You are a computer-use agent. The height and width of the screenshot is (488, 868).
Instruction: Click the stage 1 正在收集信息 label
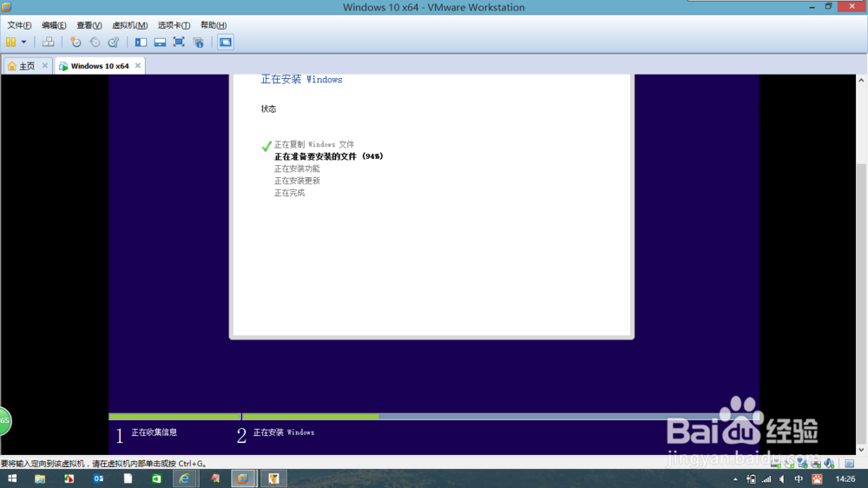point(154,432)
